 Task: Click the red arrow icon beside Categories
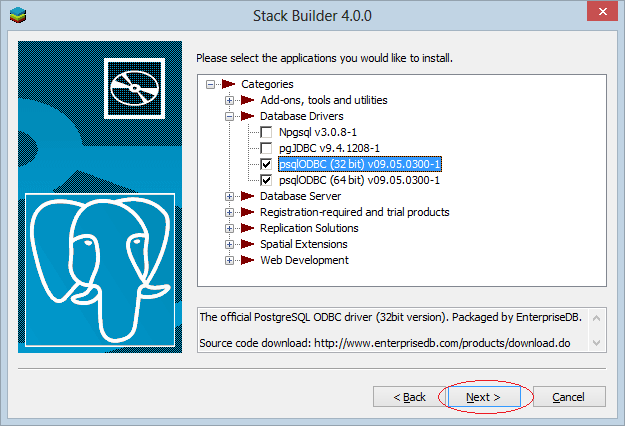coord(228,84)
